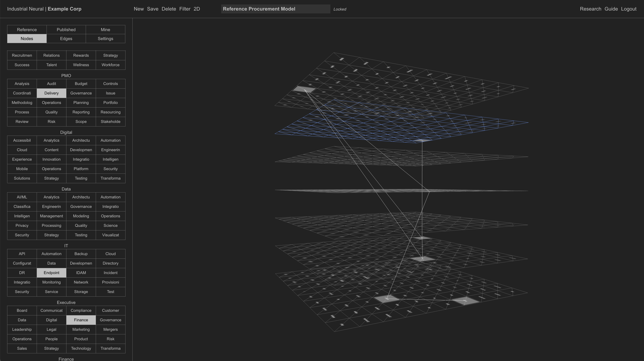Toggle the IT Backup node
Screen dimensions: 644x361
click(x=81, y=254)
